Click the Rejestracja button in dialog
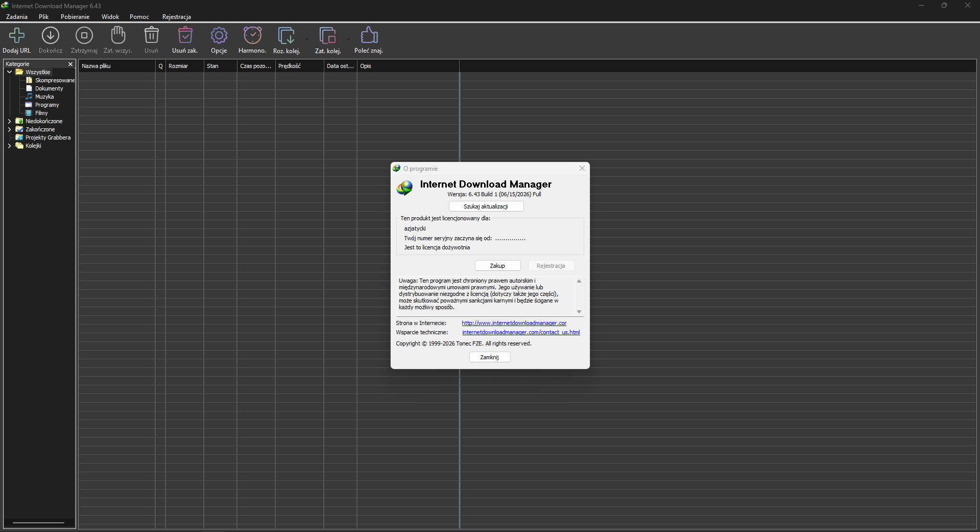Screen dimensions: 980x532 (x=551, y=266)
